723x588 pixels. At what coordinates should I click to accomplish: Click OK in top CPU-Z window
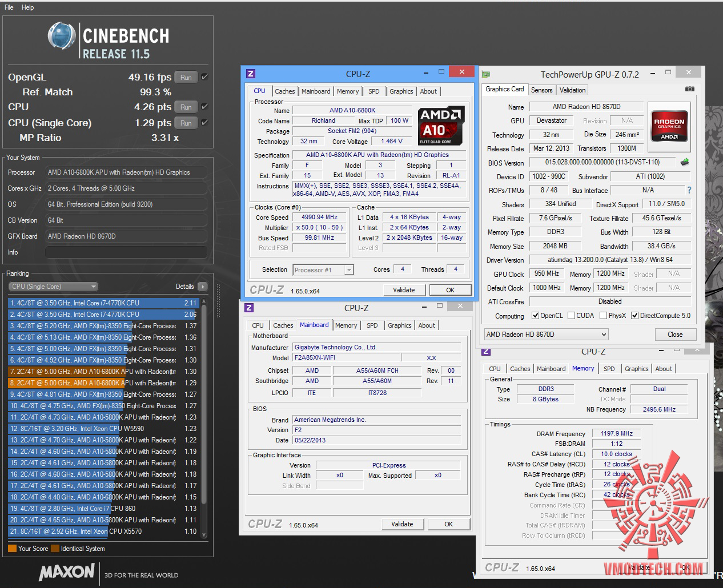coord(450,290)
